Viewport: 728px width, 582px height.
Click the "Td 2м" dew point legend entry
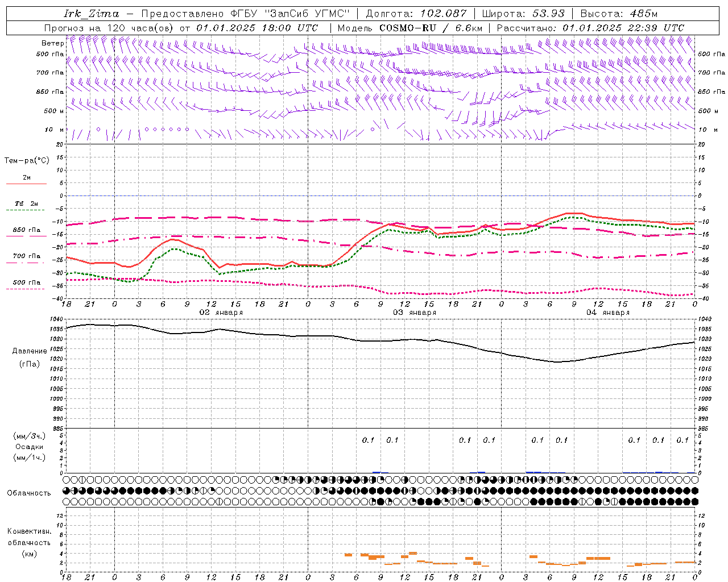(27, 203)
